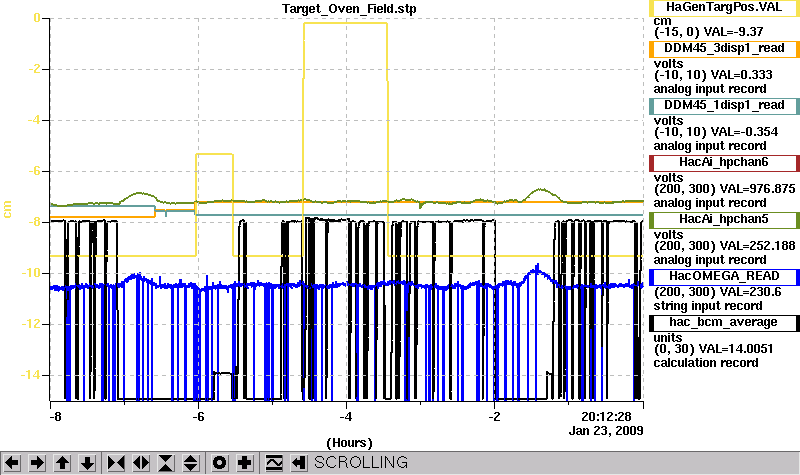
Task: Compress the vertical axis with the hourglass icon
Action: tap(166, 463)
